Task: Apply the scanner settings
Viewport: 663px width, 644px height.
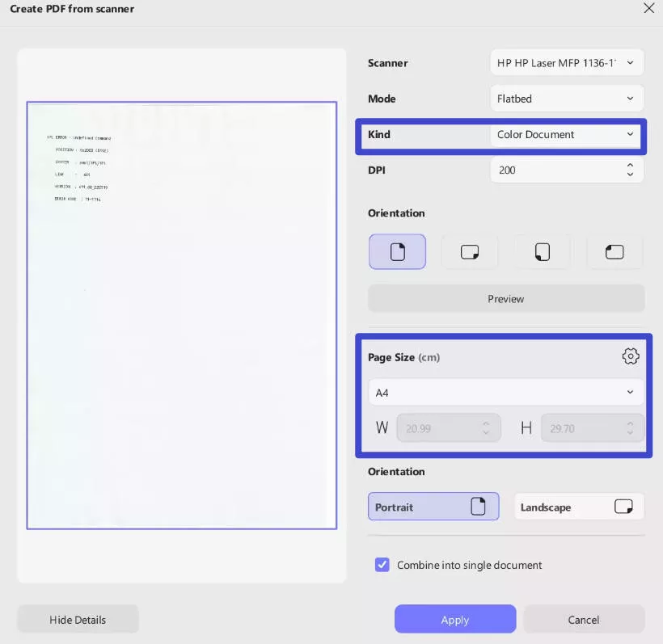Action: (455, 619)
